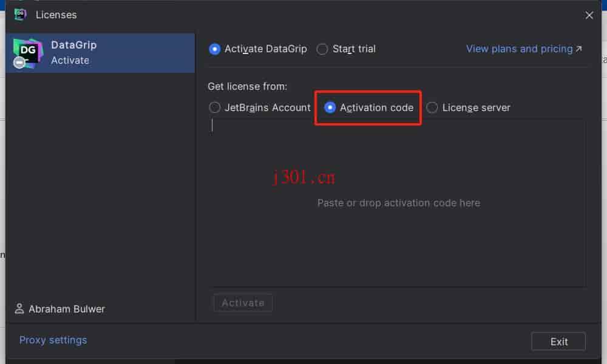This screenshot has height=364, width=607.
Task: Open View plans and pricing link
Action: [524, 49]
